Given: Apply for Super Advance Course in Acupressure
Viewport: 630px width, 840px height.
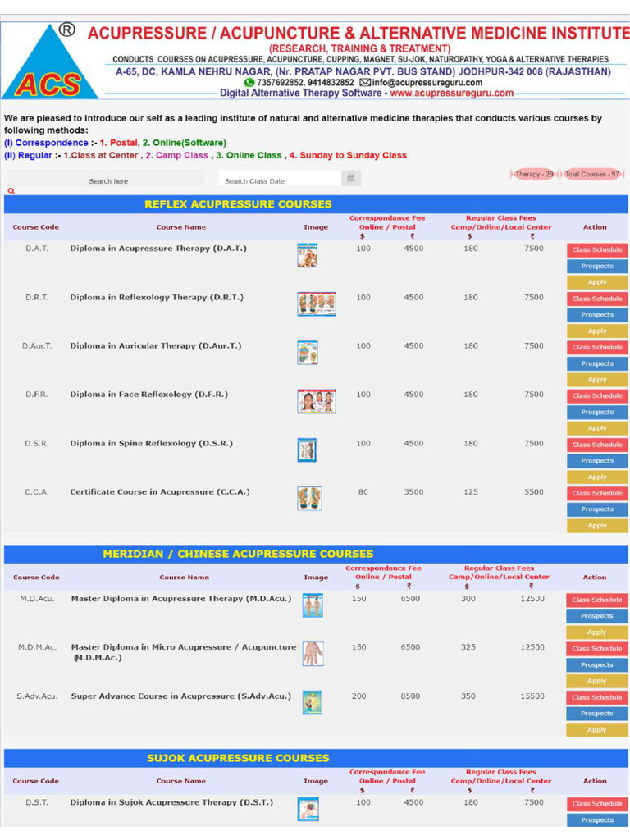Looking at the screenshot, I should 597,730.
